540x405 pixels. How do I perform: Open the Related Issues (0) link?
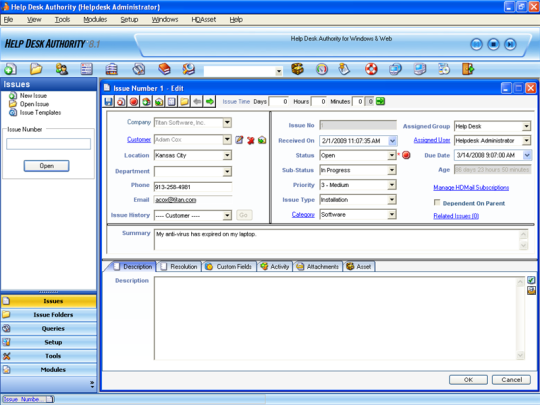pyautogui.click(x=456, y=216)
